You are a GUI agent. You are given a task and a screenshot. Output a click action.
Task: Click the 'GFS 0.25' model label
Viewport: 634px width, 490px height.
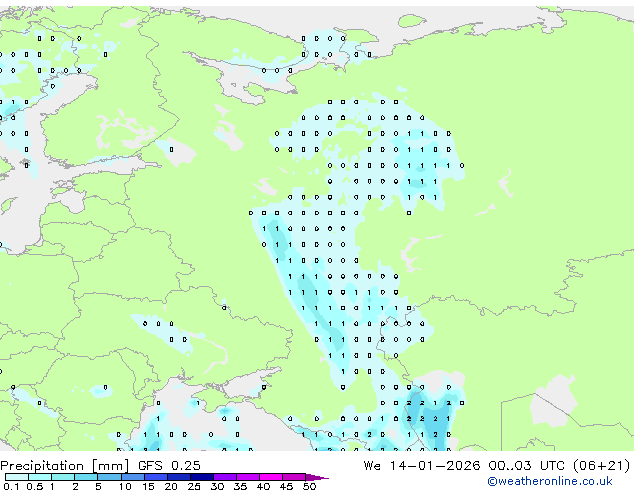pyautogui.click(x=169, y=465)
